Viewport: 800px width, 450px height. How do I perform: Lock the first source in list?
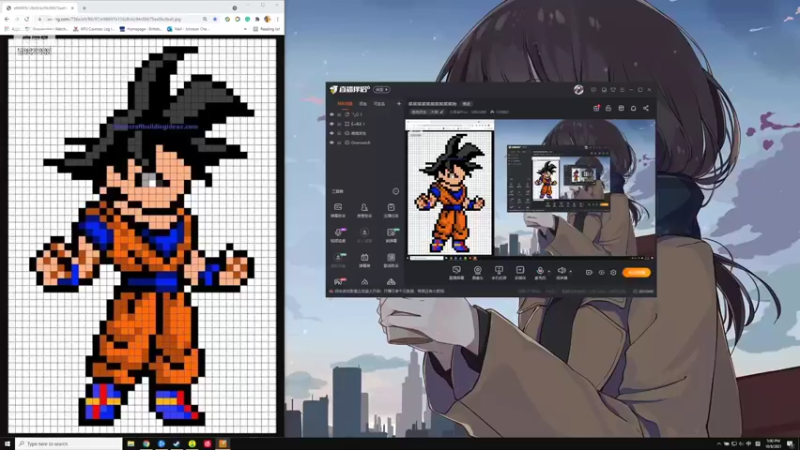(339, 114)
